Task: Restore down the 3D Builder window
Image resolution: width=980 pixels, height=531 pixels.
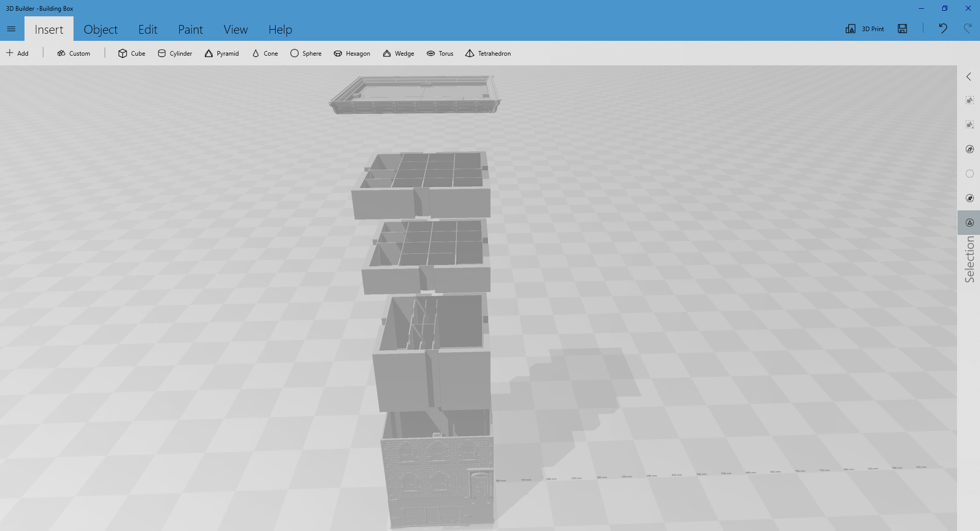Action: point(945,8)
